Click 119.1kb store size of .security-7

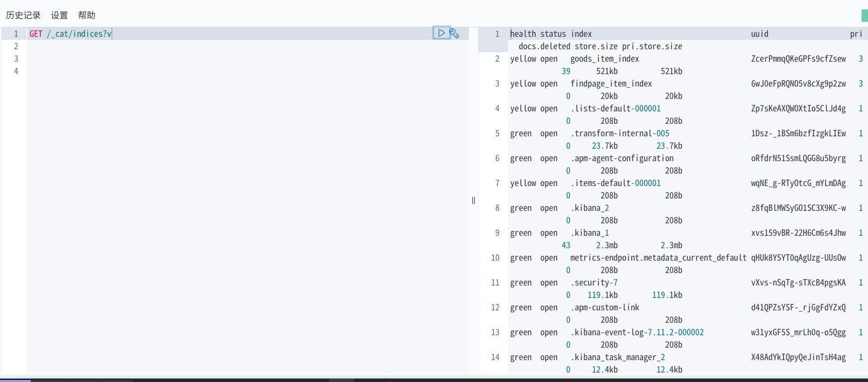click(x=602, y=295)
